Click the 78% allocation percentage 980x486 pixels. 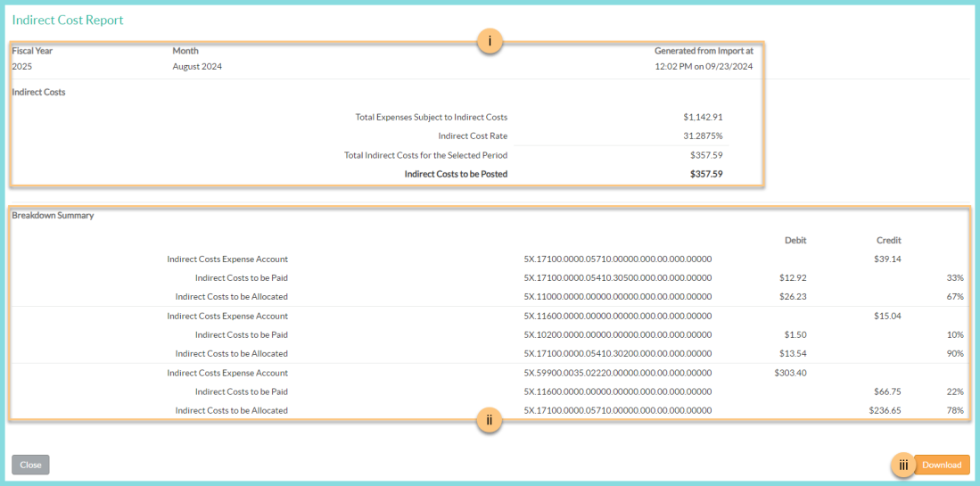pos(955,410)
